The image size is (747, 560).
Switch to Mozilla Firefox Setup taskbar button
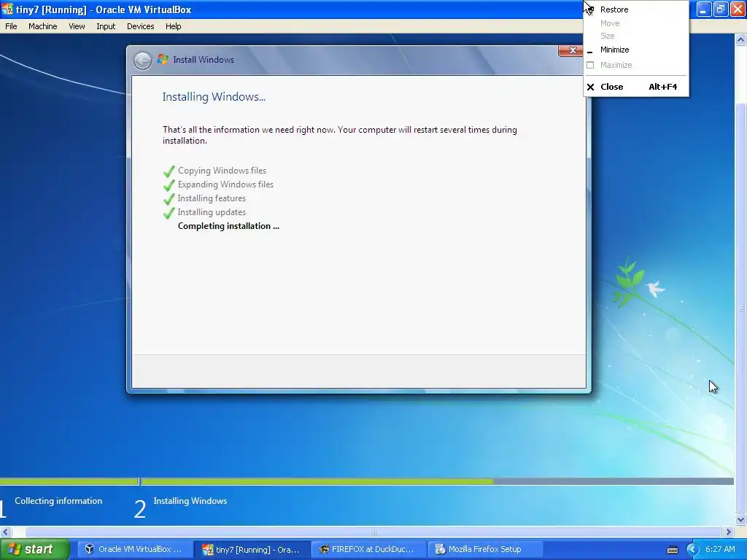(485, 550)
